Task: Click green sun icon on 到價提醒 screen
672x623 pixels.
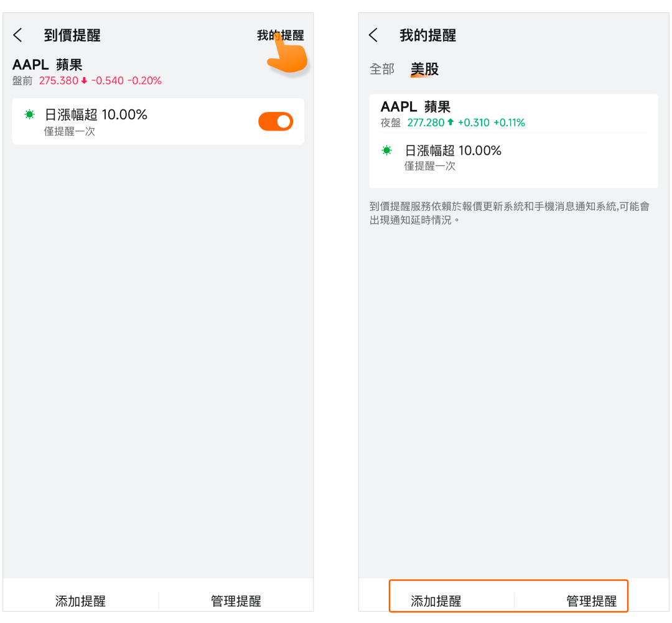Action: 29,114
